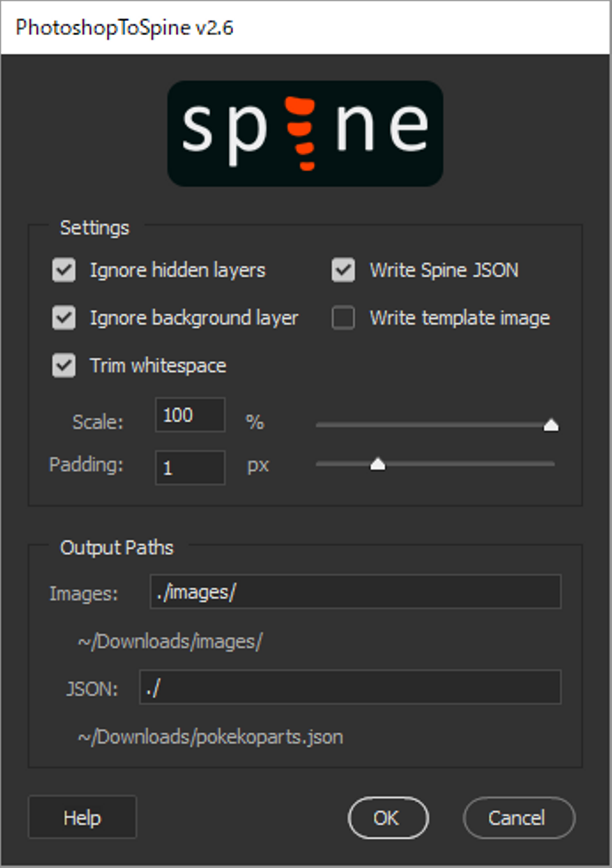612x868 pixels.
Task: Focus the Images output path field
Action: 356,591
